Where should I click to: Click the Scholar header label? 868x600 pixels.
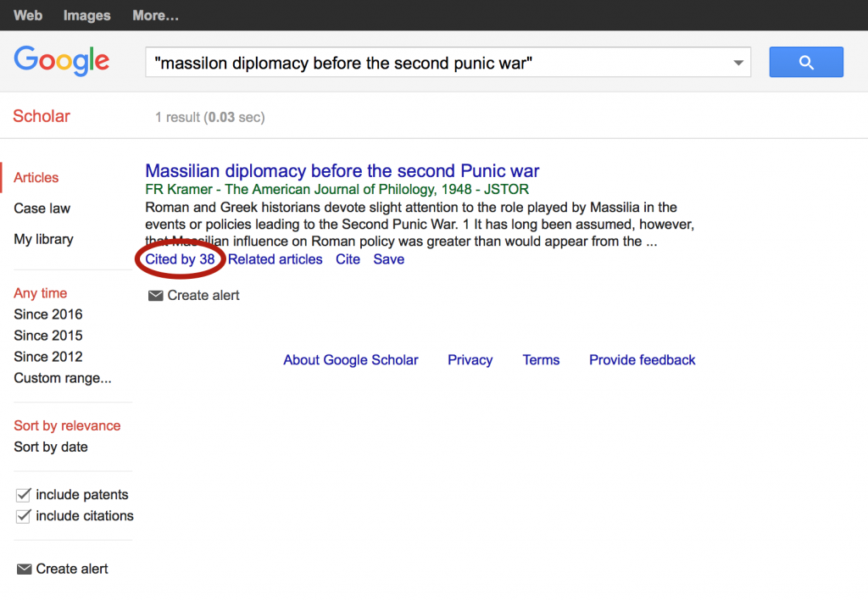tap(41, 116)
